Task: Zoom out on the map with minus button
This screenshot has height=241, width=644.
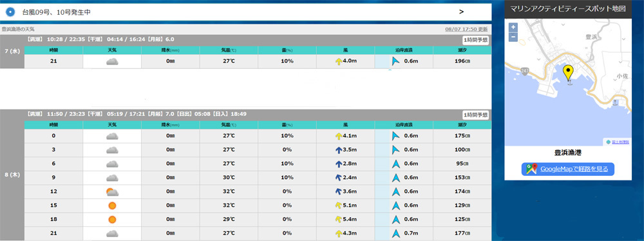Action: point(513,37)
